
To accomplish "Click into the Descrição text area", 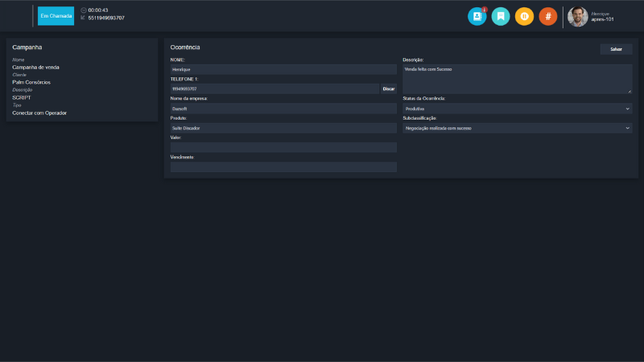I will (x=517, y=79).
